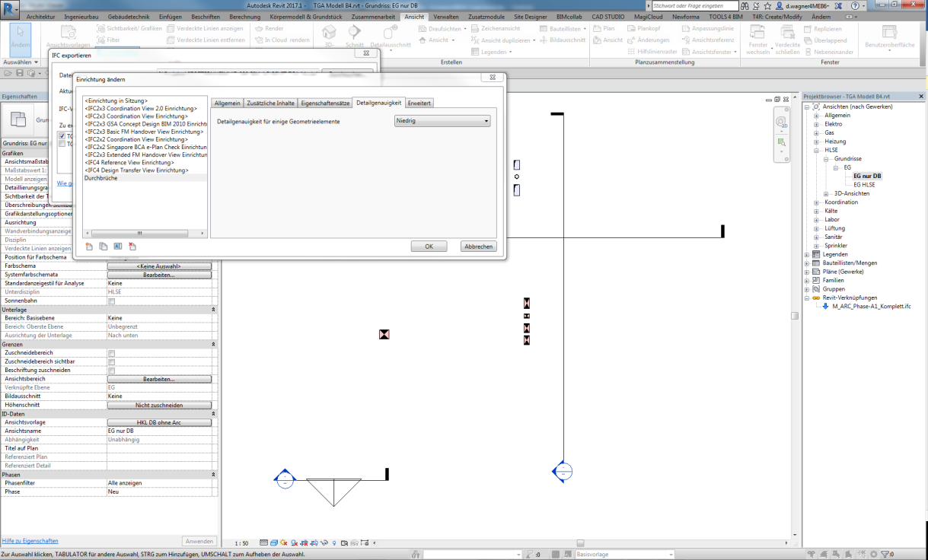Switch to the Erweitert tab
Screen dimensions: 928x560
pos(419,103)
